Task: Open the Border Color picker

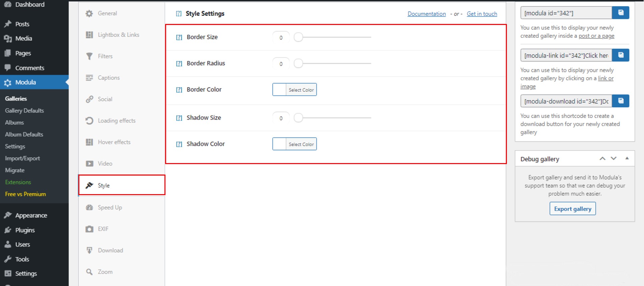Action: [x=294, y=90]
